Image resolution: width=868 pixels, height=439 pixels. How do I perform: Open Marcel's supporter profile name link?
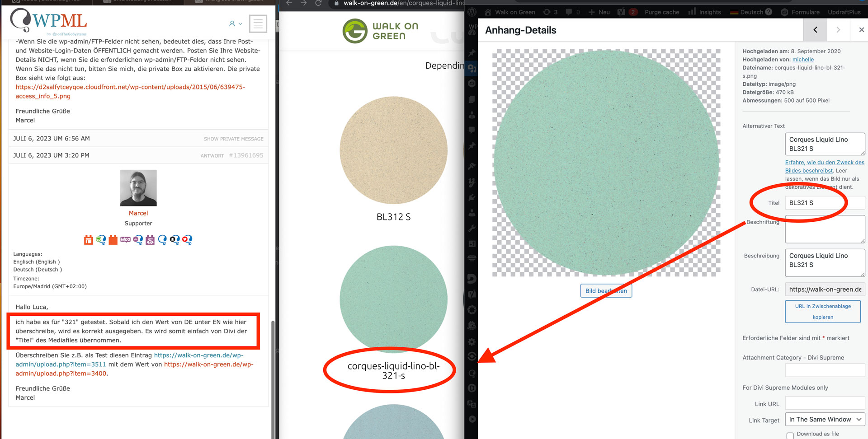138,213
